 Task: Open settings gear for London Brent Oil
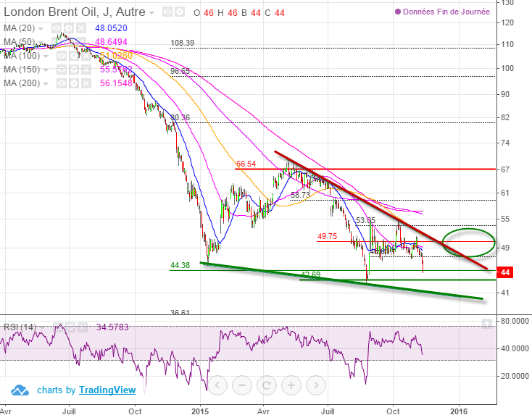point(178,12)
